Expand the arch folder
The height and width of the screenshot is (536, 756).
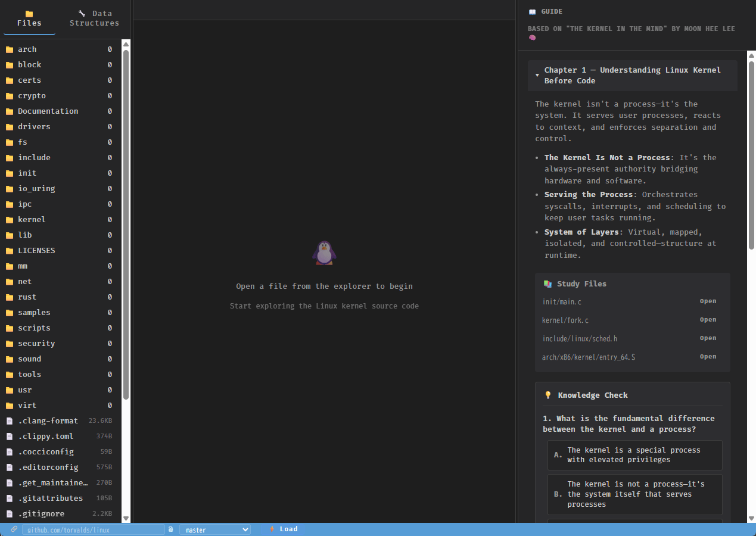pos(27,49)
